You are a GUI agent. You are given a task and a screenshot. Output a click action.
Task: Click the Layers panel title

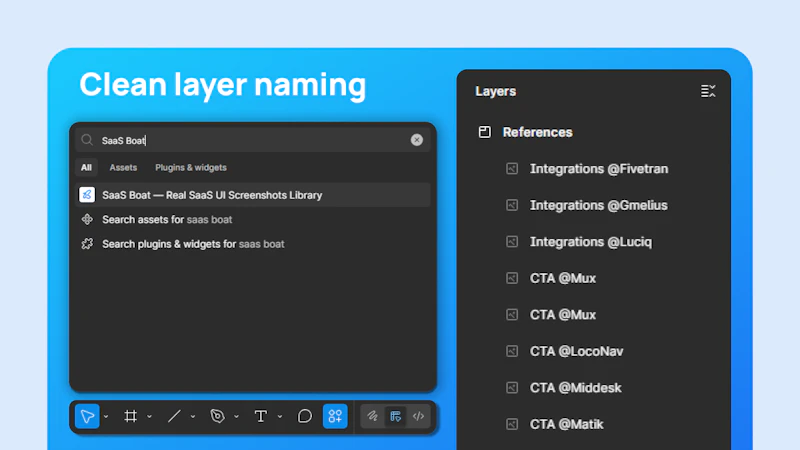tap(495, 91)
